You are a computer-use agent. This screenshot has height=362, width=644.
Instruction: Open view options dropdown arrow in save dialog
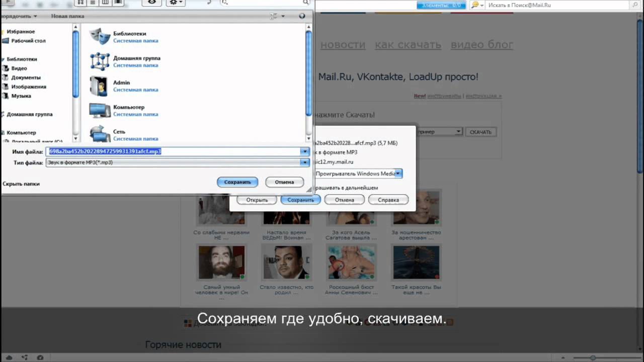pyautogui.click(x=283, y=16)
